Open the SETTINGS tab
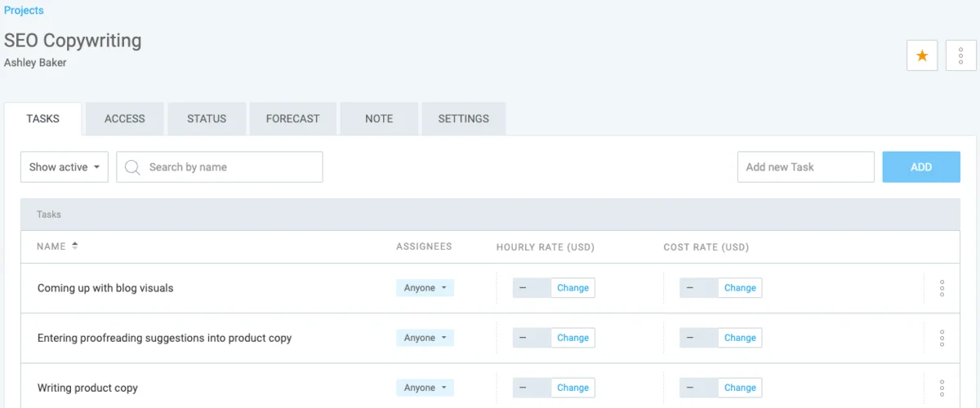Image resolution: width=980 pixels, height=408 pixels. [x=464, y=118]
